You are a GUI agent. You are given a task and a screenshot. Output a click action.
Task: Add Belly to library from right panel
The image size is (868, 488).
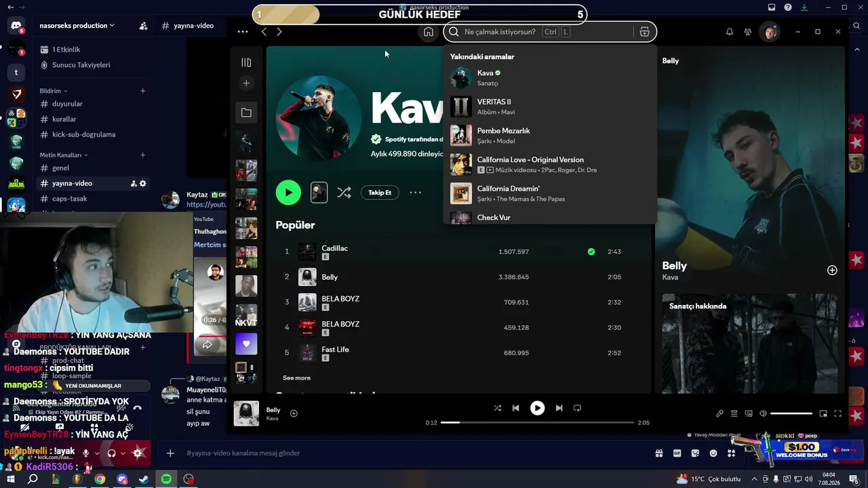[832, 270]
